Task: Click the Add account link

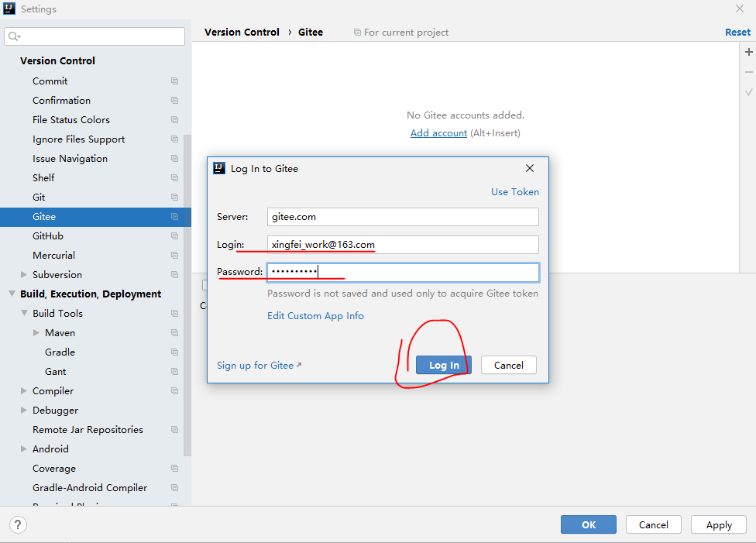Action: [438, 133]
